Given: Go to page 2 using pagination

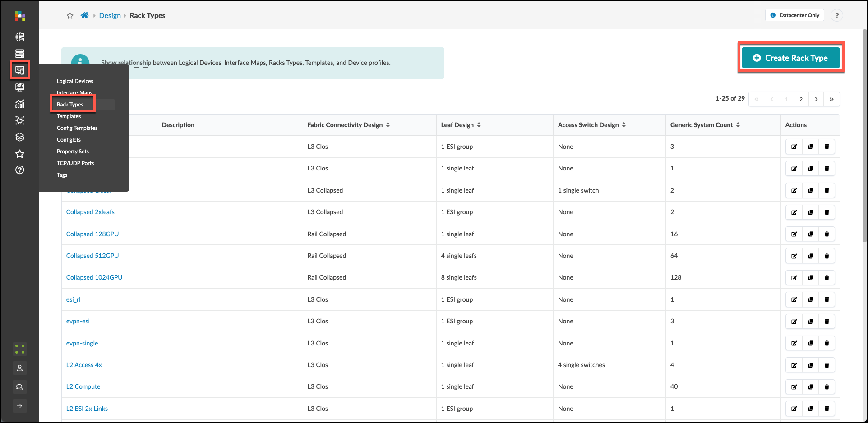Looking at the screenshot, I should [801, 99].
